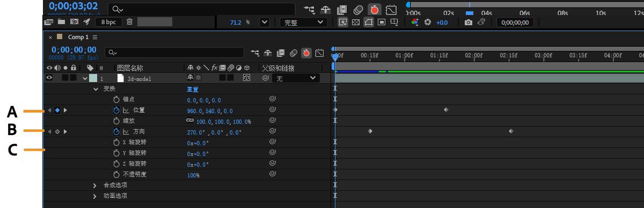Screen dimensions: 644x208
Task: Collapse the 变换 transform group
Action: (96, 89)
